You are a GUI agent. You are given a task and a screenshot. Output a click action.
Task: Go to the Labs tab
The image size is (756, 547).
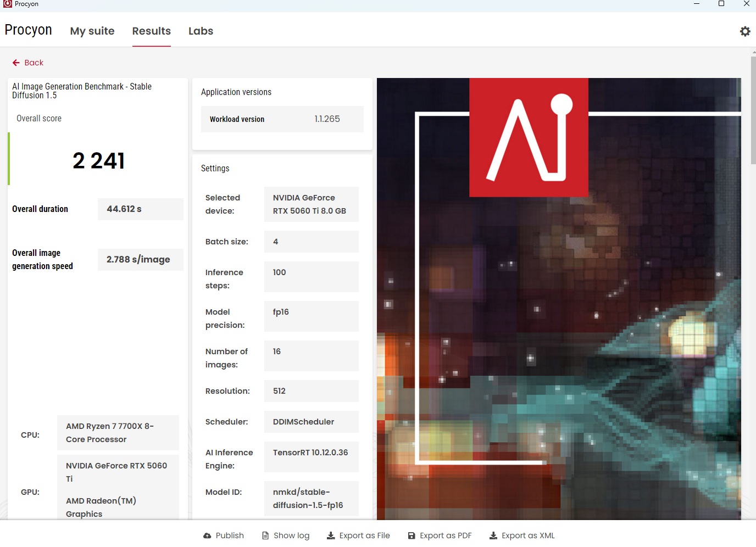201,31
